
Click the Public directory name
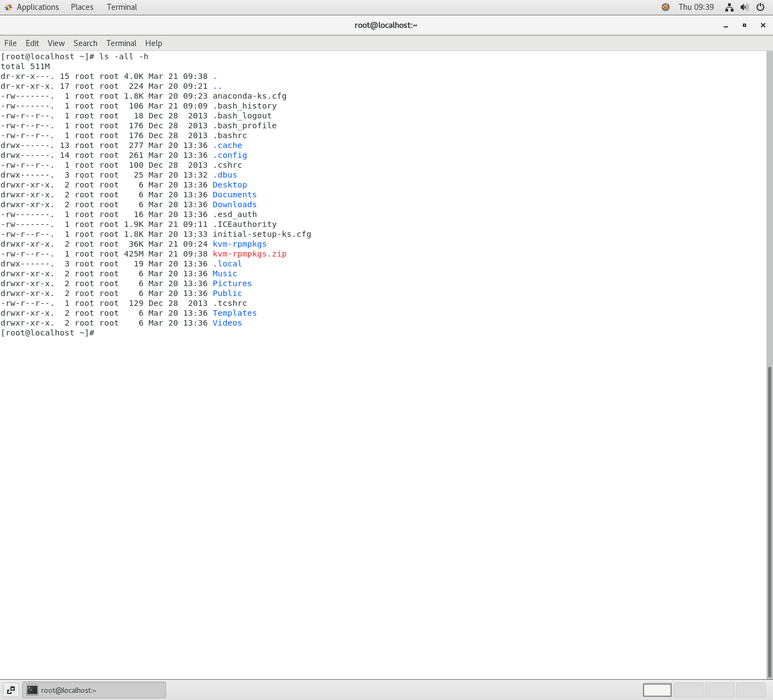click(x=228, y=293)
